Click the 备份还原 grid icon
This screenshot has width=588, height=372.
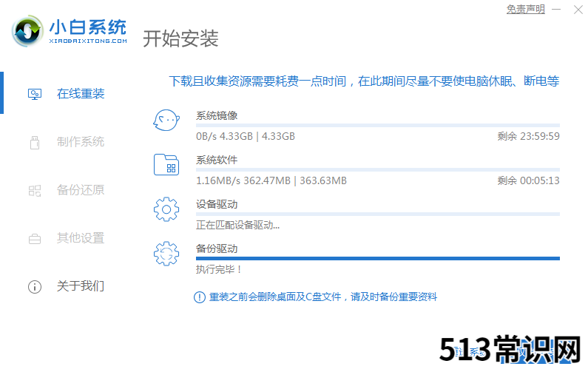(x=35, y=191)
